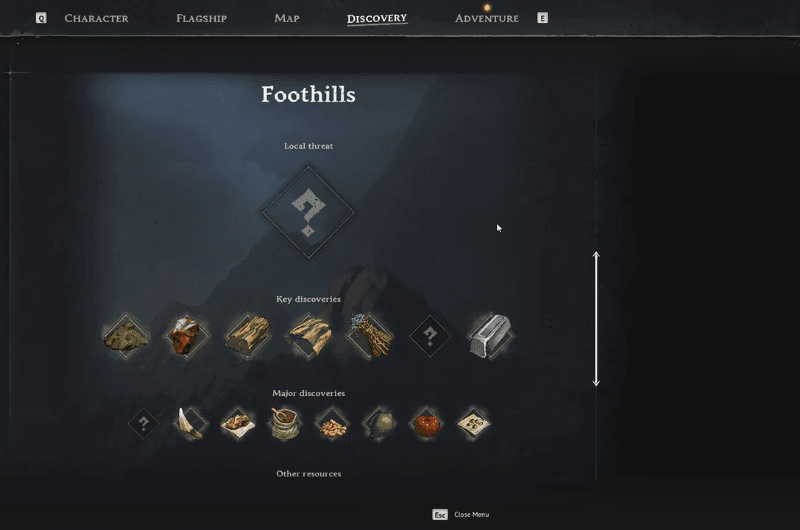Select the metal ingot key discovery
Viewport: 800px width, 530px height.
pyautogui.click(x=490, y=336)
